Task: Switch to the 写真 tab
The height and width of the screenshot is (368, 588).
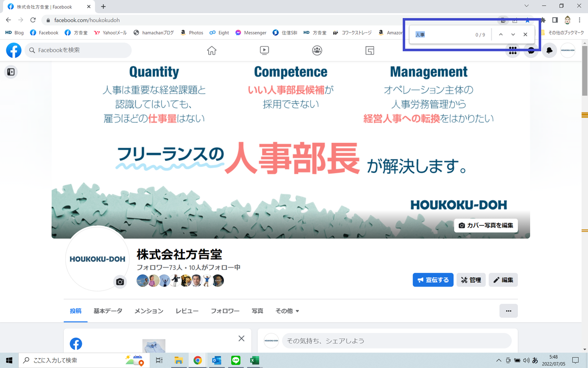Action: 257,311
